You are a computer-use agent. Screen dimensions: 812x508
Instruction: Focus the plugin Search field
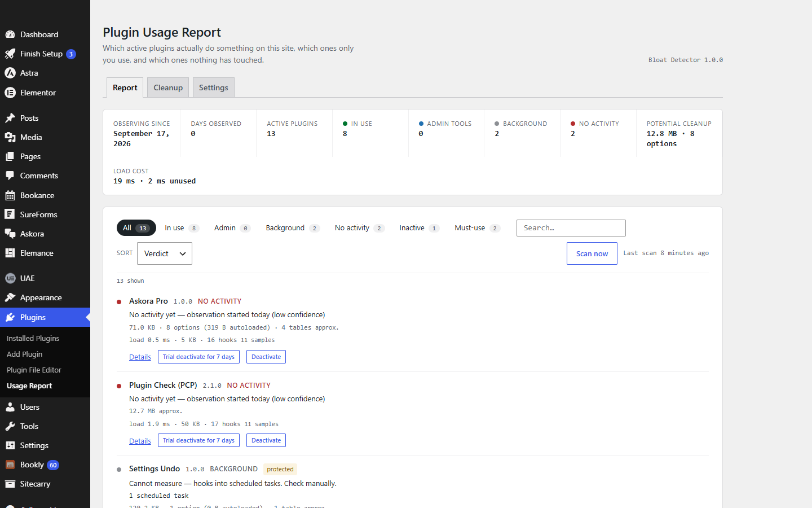571,228
